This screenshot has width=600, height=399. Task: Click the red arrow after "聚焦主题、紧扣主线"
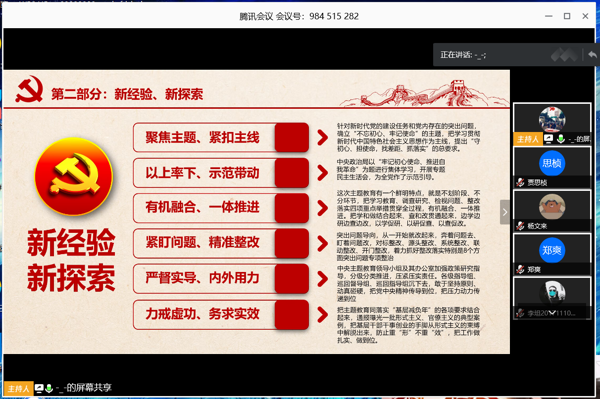pyautogui.click(x=323, y=137)
